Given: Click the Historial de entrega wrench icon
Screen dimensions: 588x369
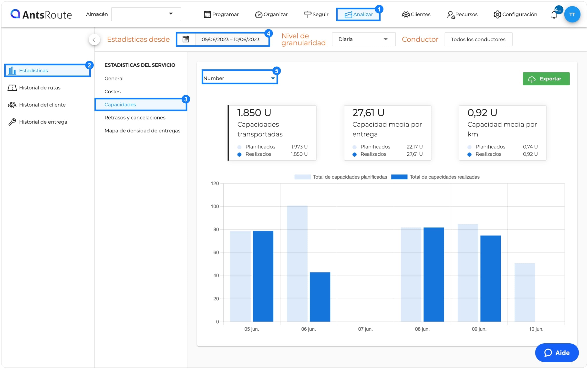Looking at the screenshot, I should click(x=12, y=122).
